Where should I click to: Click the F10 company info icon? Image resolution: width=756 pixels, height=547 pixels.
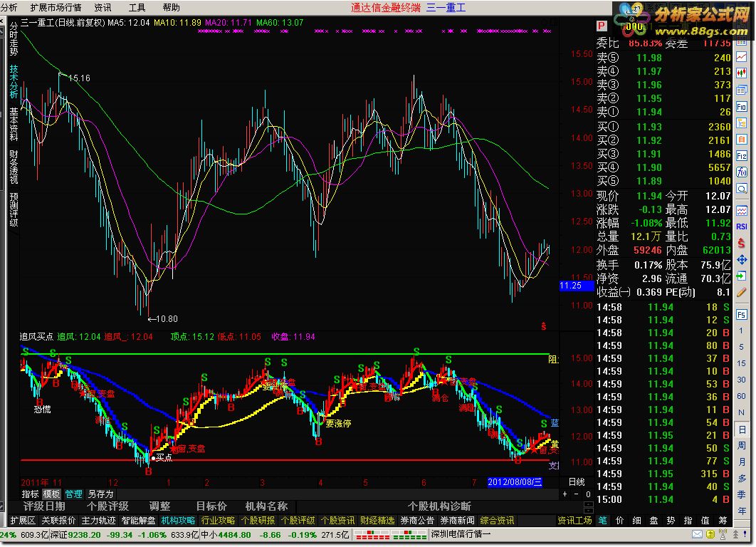click(742, 106)
